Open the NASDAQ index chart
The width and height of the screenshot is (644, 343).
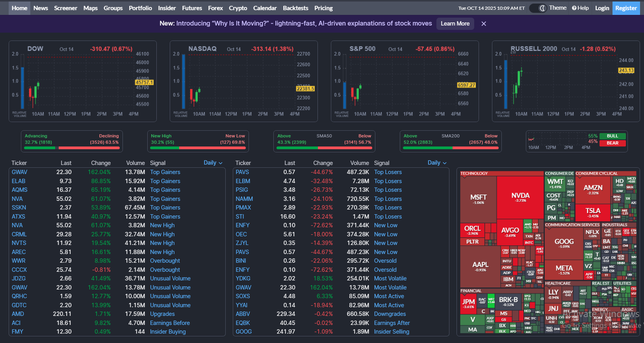coord(244,81)
